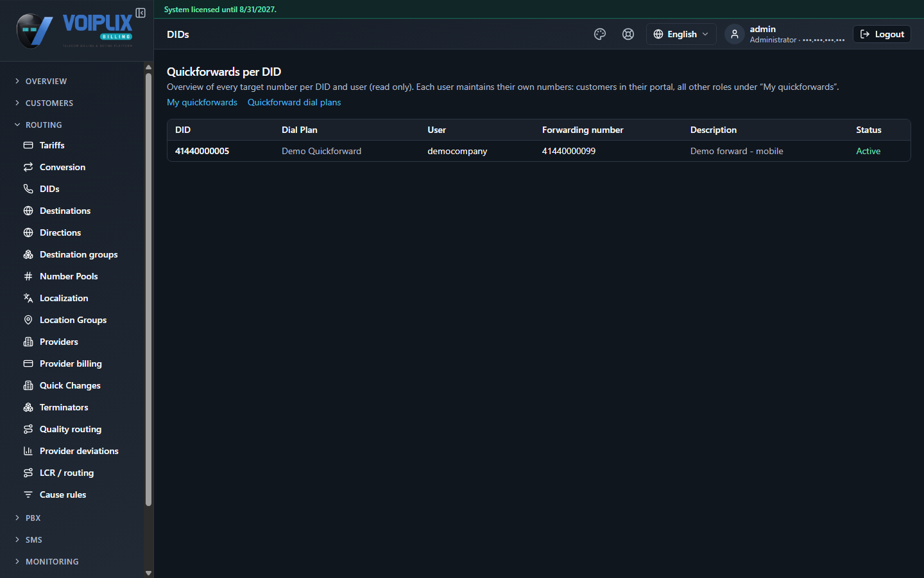Open Tariffs via its card icon
Screen dimensions: 924x578
coord(28,145)
